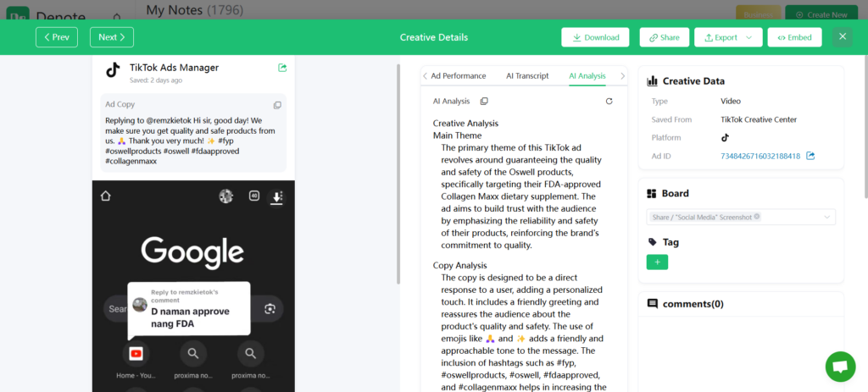Click the TikTok platform icon
Viewport: 868px width, 392px height.
725,137
